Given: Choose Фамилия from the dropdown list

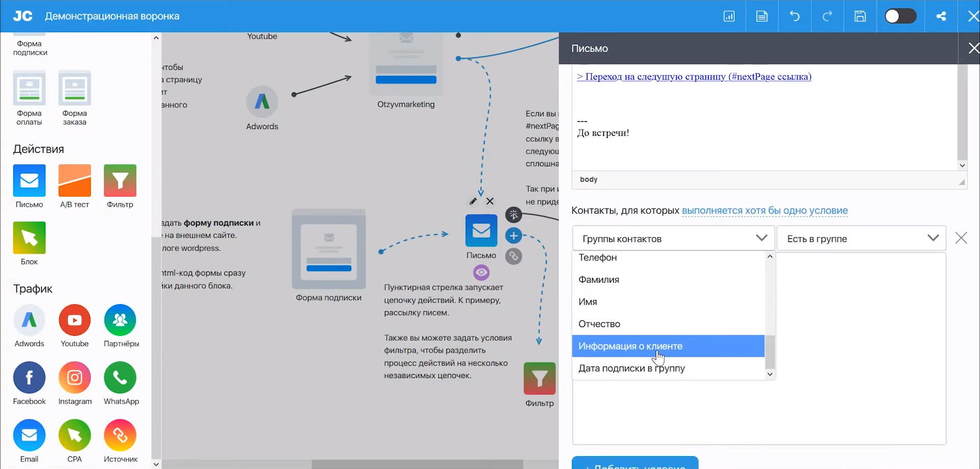Looking at the screenshot, I should (x=668, y=280).
